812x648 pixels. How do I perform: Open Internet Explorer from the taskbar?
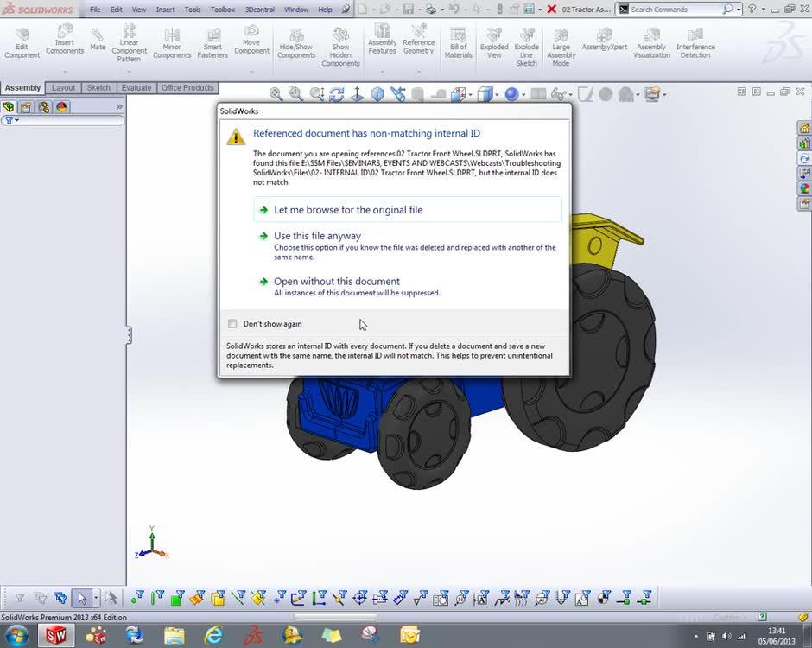click(213, 636)
